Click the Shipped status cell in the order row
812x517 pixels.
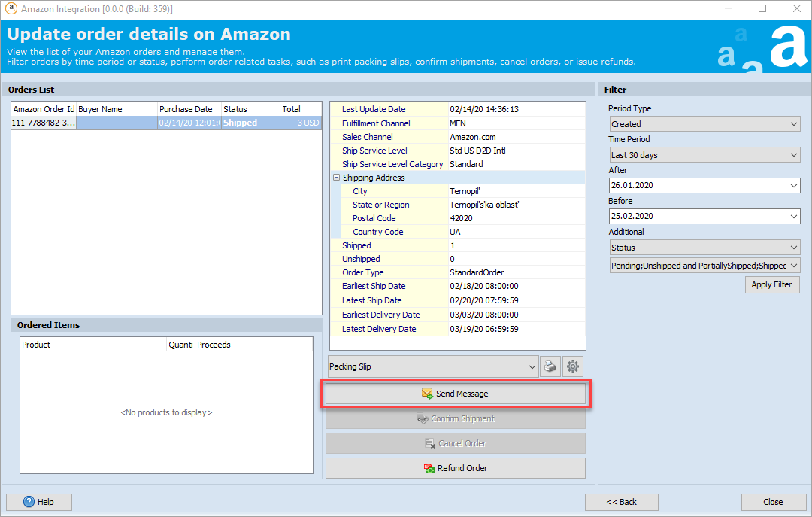(x=250, y=123)
